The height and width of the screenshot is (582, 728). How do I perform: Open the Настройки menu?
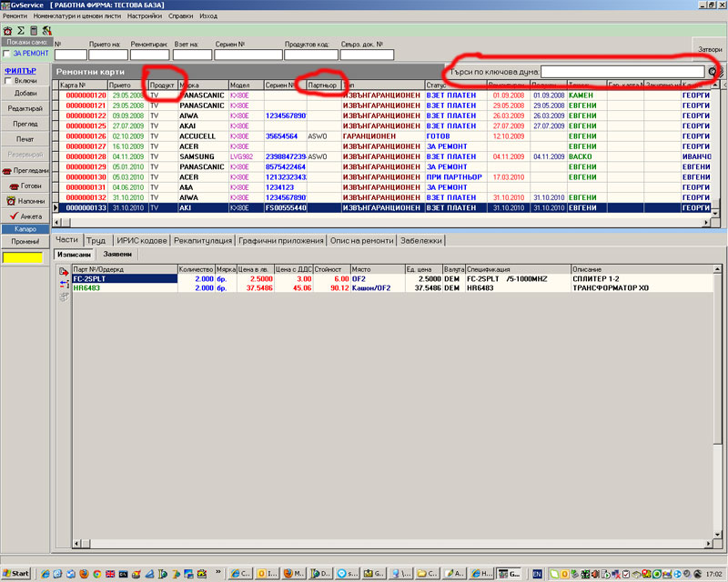pos(145,15)
